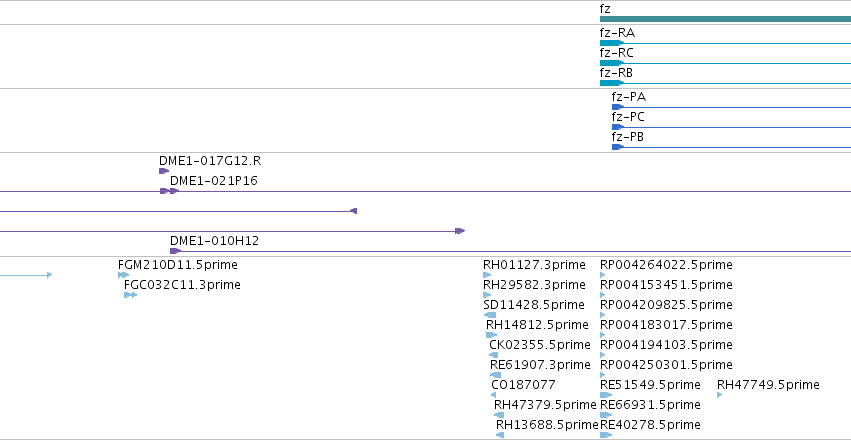This screenshot has height=440, width=851.
Task: Click the DME1-021P16 label
Action: pos(214,181)
